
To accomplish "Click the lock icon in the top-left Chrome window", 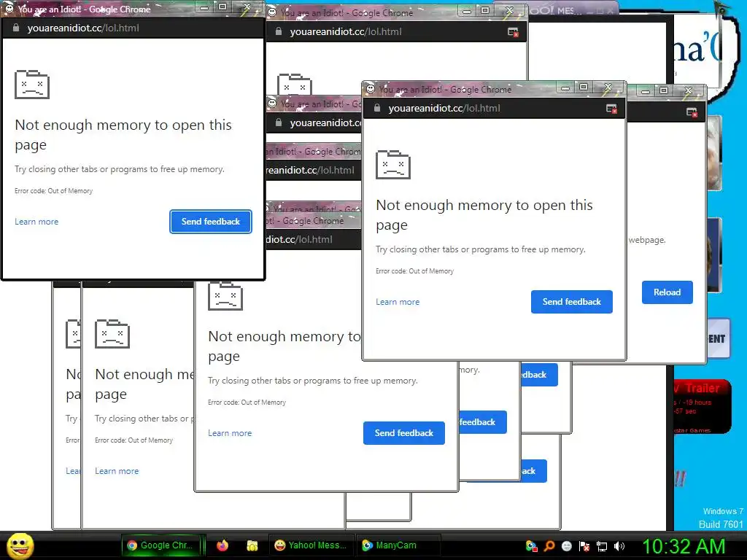I will coord(16,28).
